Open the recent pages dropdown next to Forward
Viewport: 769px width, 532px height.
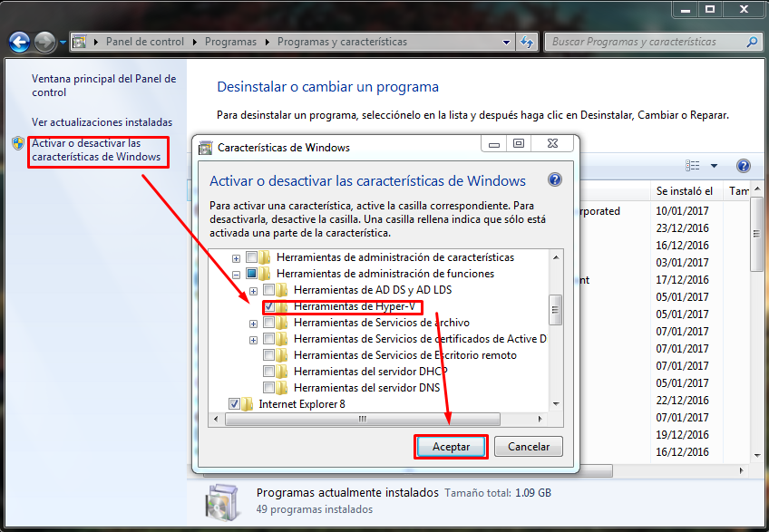(x=63, y=43)
